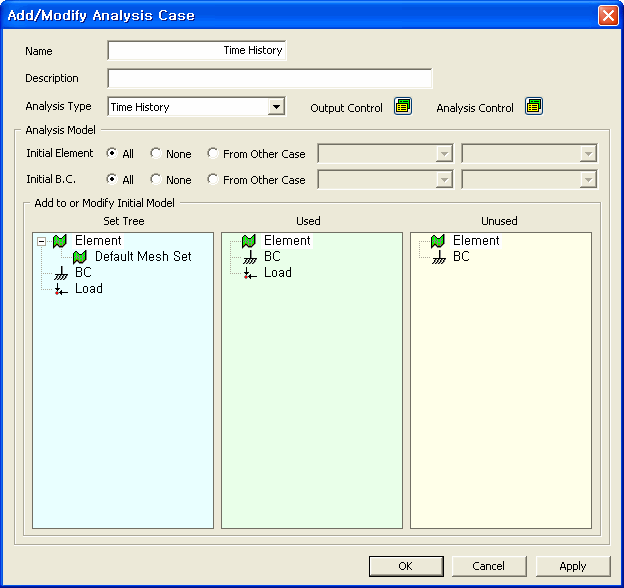This screenshot has height=588, width=624.
Task: Select BC icon in the Unused panel
Action: coord(439,257)
